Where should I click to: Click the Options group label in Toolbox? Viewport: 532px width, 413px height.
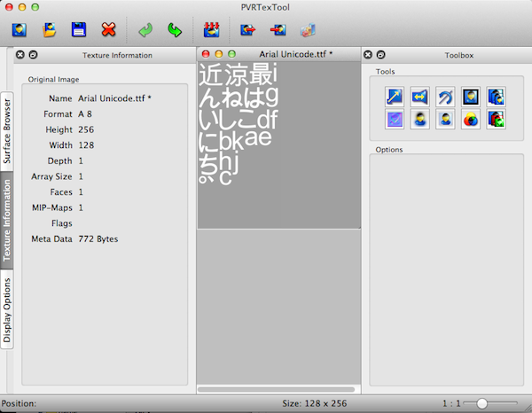(x=389, y=150)
